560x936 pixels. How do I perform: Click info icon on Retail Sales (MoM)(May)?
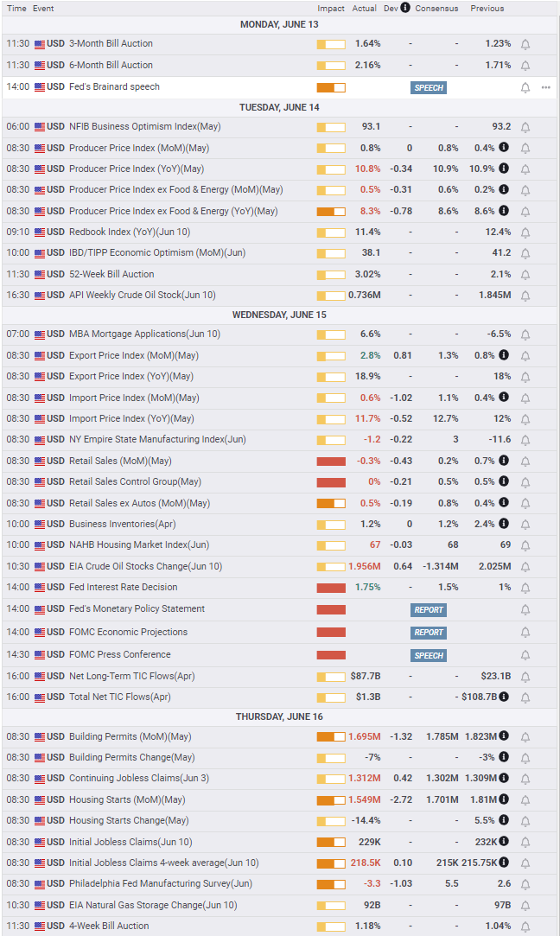[504, 461]
